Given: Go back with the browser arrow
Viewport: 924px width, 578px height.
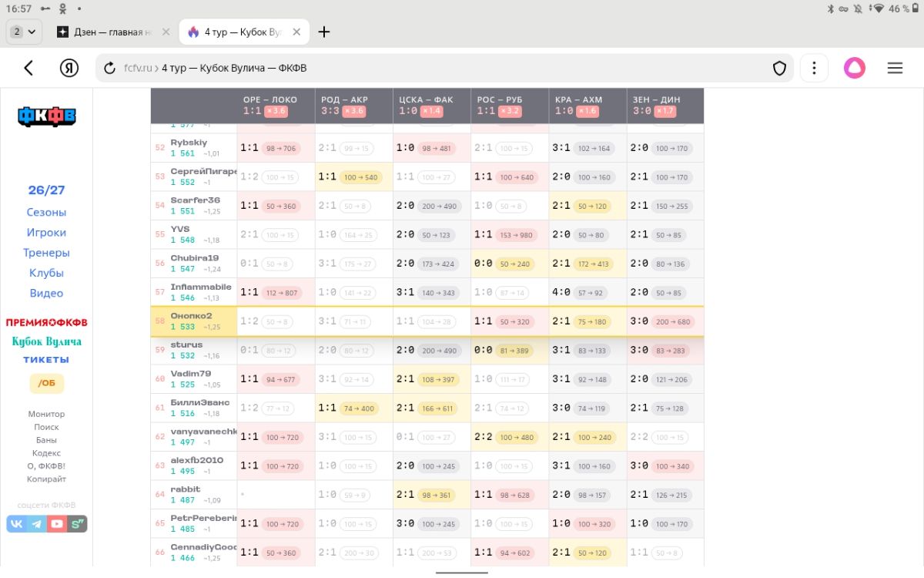Looking at the screenshot, I should coord(28,68).
